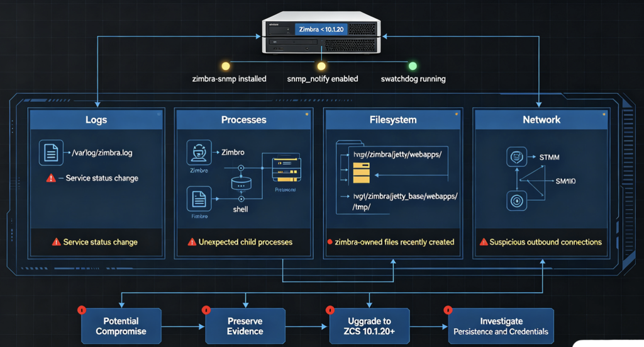Open the Processes panel header
Image resolution: width=644 pixels, height=347 pixels.
244,120
